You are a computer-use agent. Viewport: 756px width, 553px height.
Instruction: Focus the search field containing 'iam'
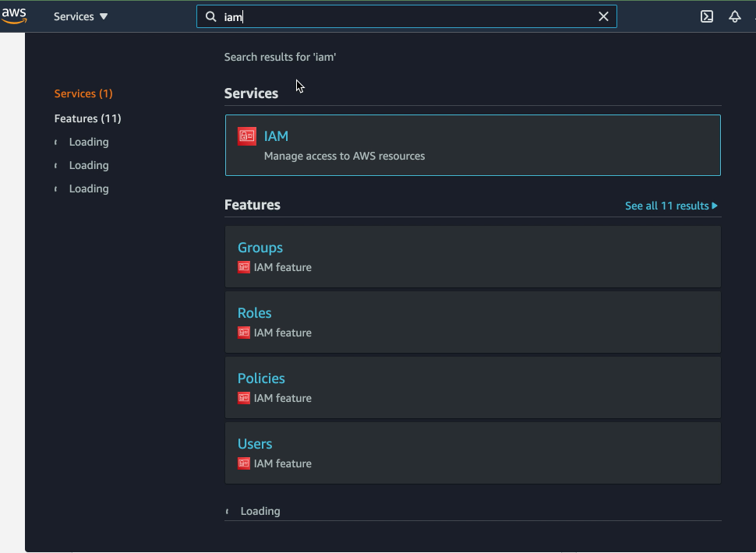pos(406,17)
